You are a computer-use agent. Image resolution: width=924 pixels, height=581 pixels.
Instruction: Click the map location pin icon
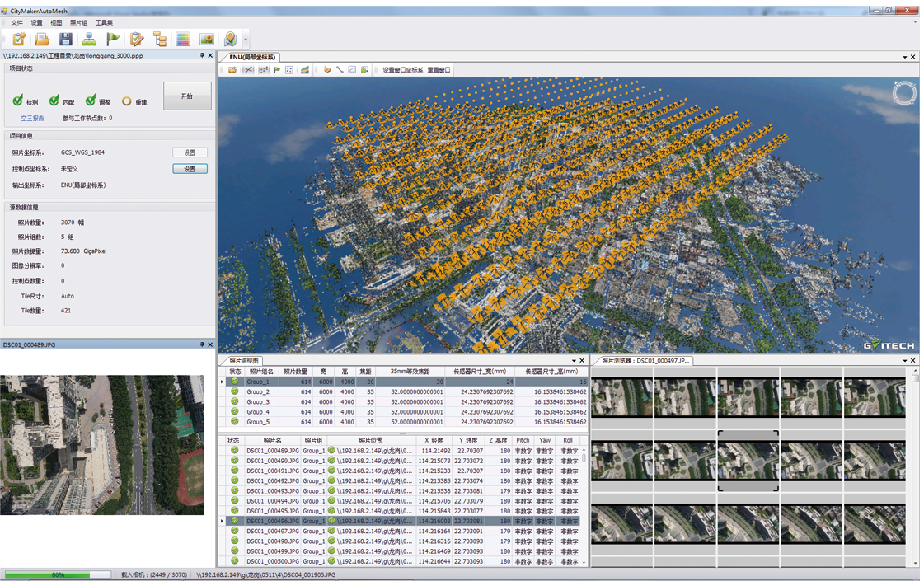pyautogui.click(x=231, y=39)
